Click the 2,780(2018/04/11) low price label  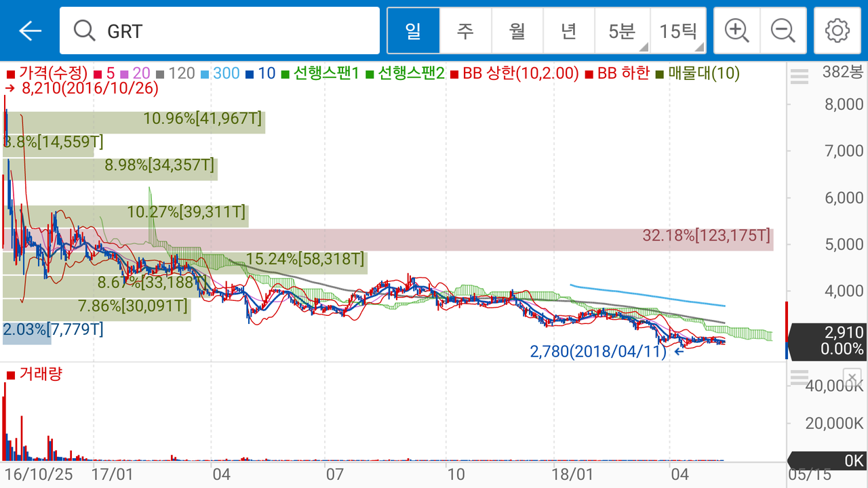click(x=597, y=352)
